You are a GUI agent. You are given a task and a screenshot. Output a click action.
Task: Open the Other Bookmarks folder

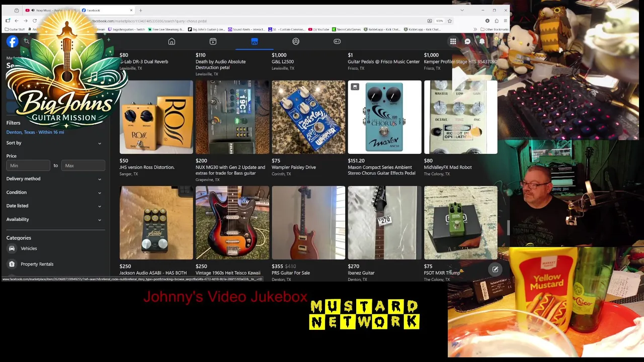pos(494,29)
